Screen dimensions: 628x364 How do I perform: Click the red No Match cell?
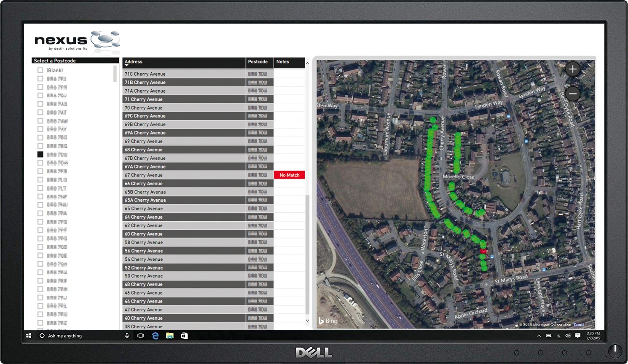pyautogui.click(x=289, y=175)
